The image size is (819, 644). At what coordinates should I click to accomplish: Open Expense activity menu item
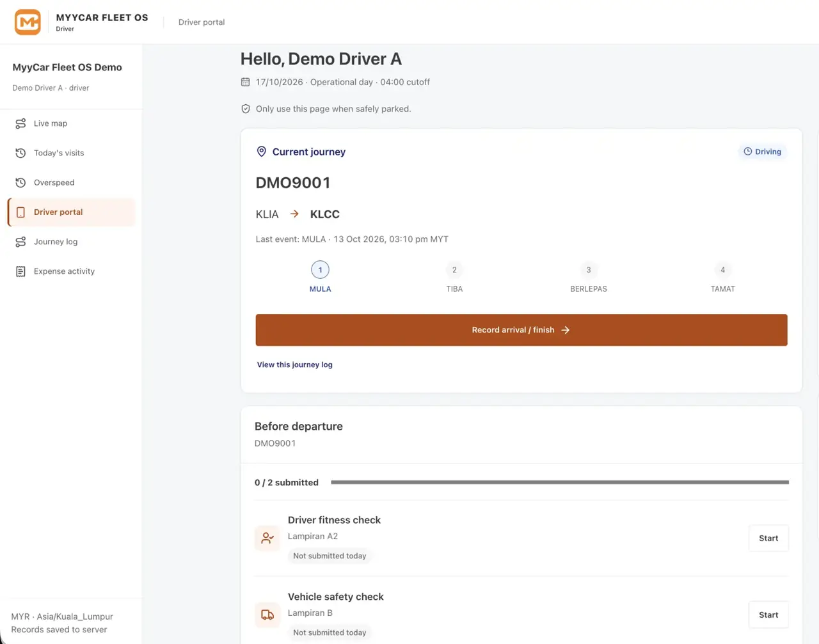point(72,271)
